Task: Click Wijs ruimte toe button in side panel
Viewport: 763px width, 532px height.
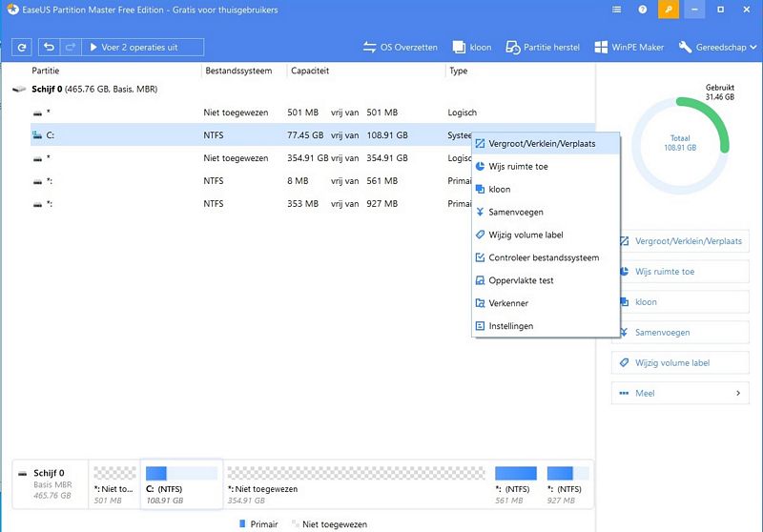Action: (x=684, y=272)
